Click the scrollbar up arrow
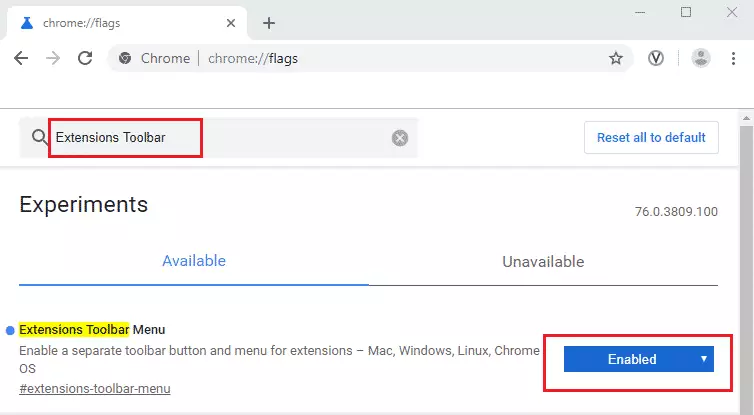Image resolution: width=754 pixels, height=415 pixels. click(x=746, y=117)
